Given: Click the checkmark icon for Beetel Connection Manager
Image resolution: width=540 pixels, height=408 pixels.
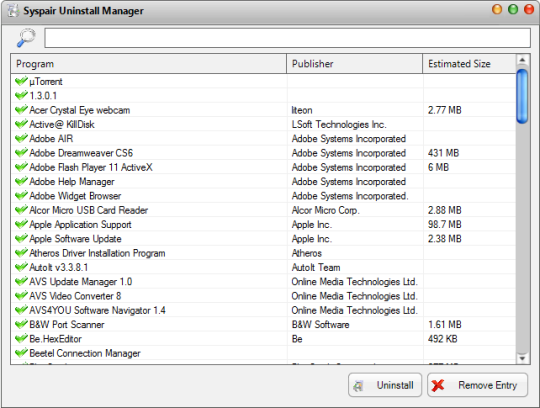Looking at the screenshot, I should tap(21, 353).
